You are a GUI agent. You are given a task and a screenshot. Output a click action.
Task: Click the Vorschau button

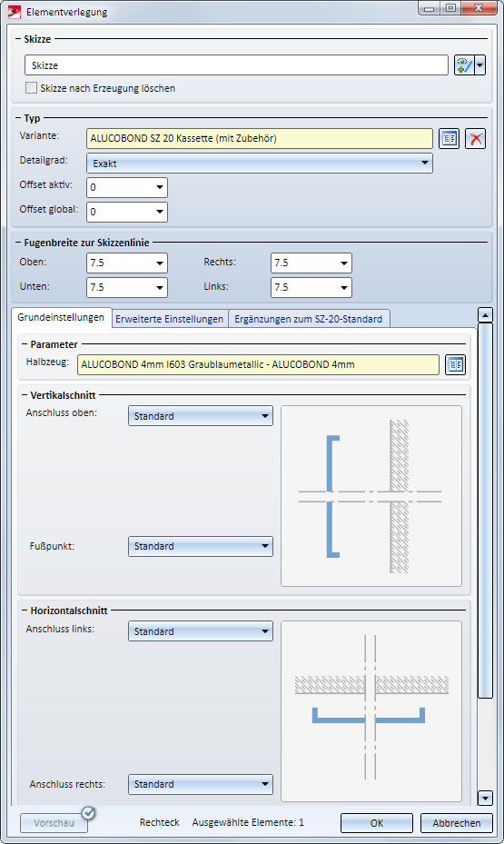[x=54, y=823]
